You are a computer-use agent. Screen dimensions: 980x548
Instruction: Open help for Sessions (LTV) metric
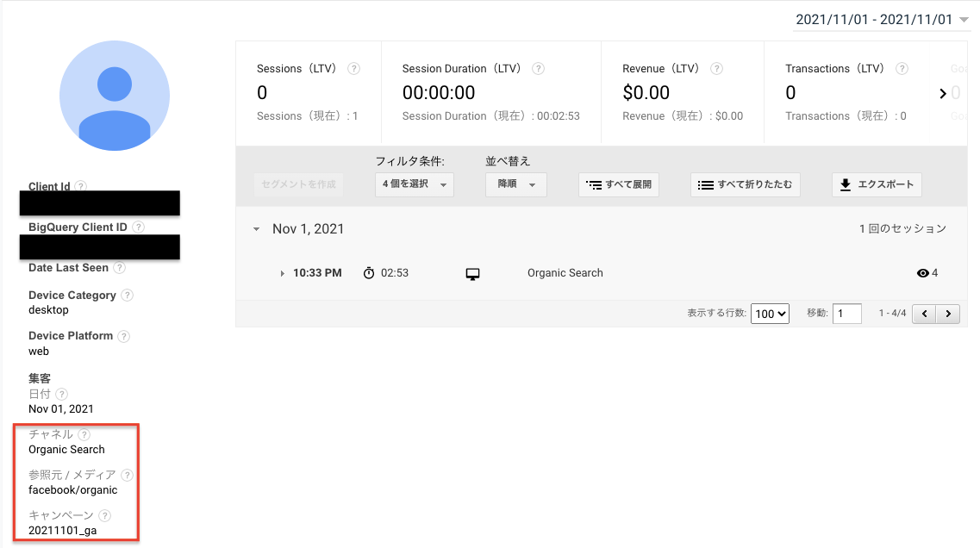353,69
